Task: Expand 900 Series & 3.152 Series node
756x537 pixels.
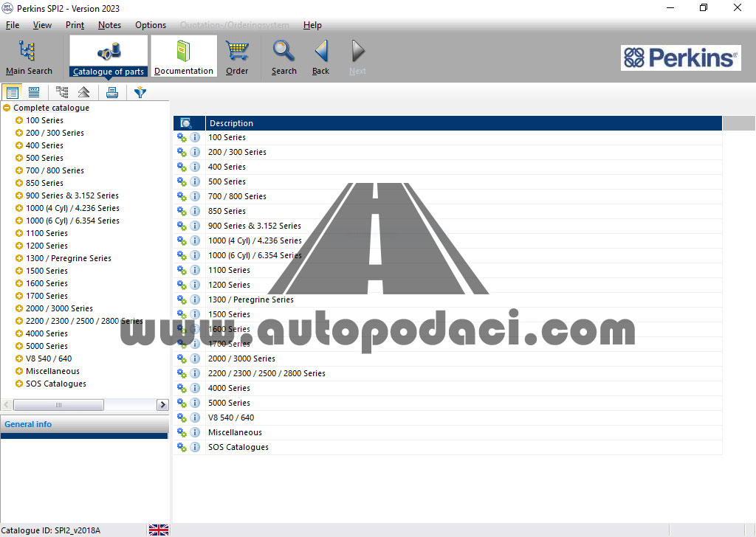Action: [x=19, y=195]
